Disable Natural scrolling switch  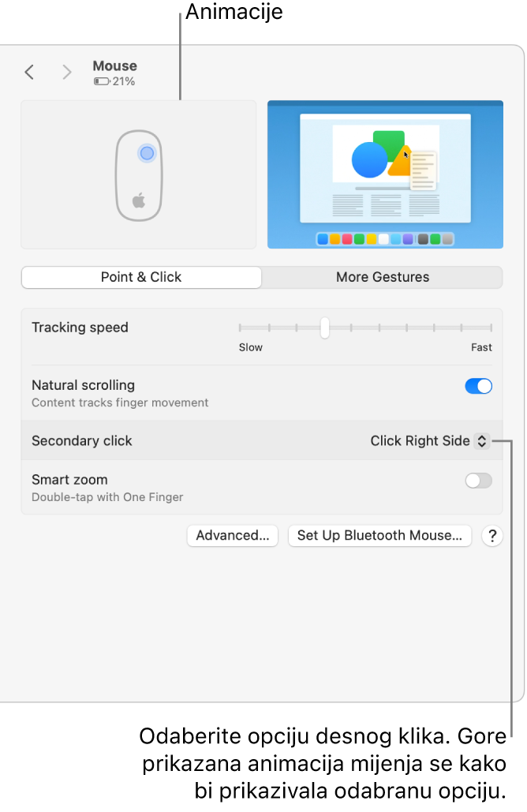pyautogui.click(x=478, y=386)
